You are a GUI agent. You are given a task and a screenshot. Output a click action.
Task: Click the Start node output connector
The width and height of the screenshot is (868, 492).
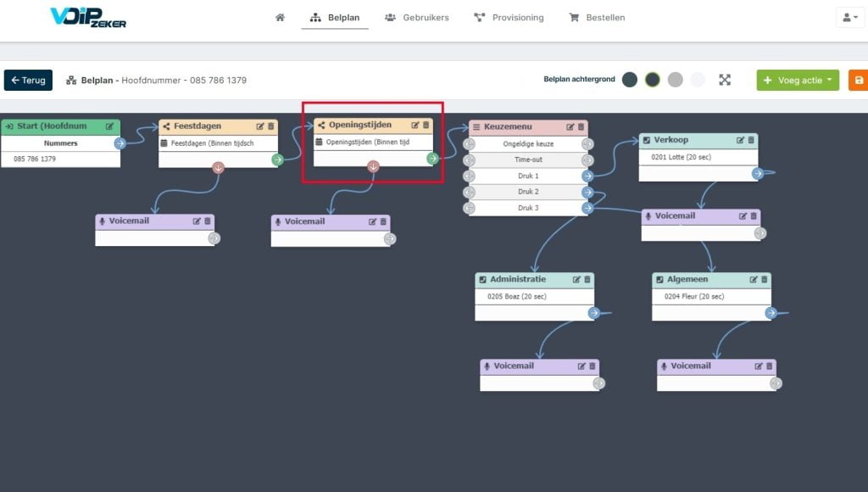(x=120, y=143)
